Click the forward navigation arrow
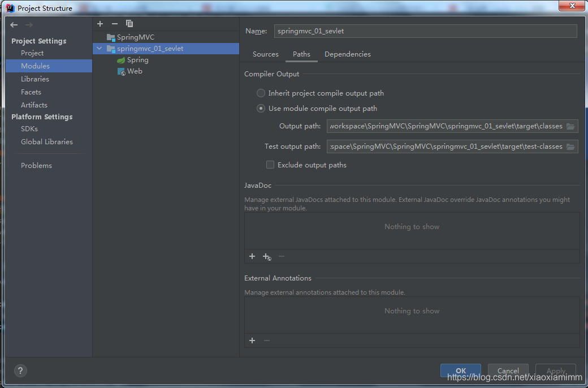 click(29, 25)
